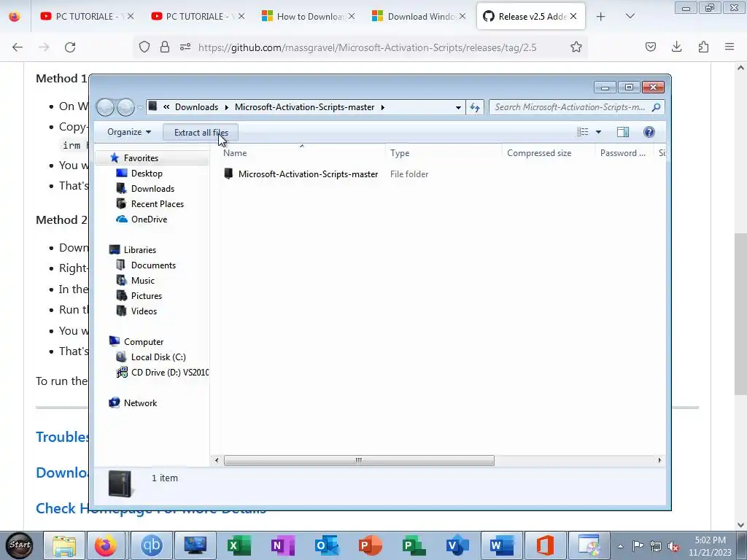
Task: Click Extract all files button
Action: coord(201,133)
